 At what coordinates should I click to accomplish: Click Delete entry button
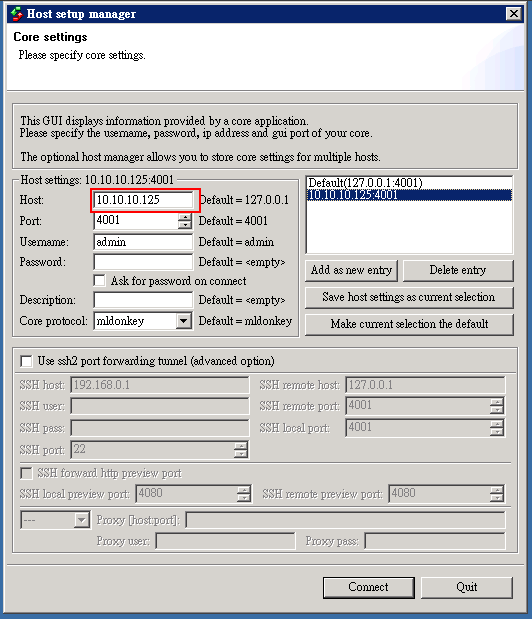tap(458, 270)
